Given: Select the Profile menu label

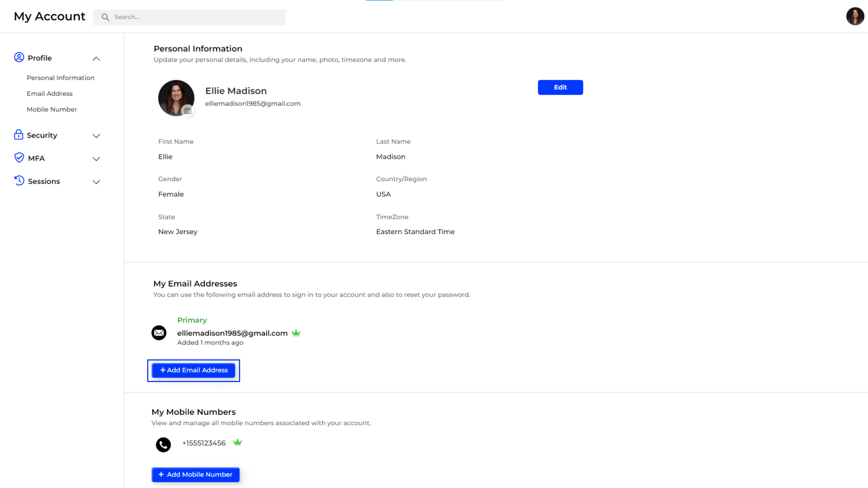Looking at the screenshot, I should click(40, 58).
